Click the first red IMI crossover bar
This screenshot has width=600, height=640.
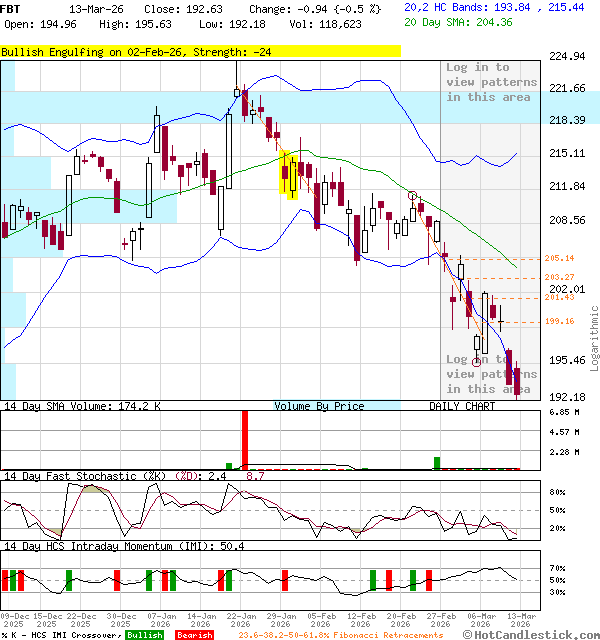[x=5, y=580]
